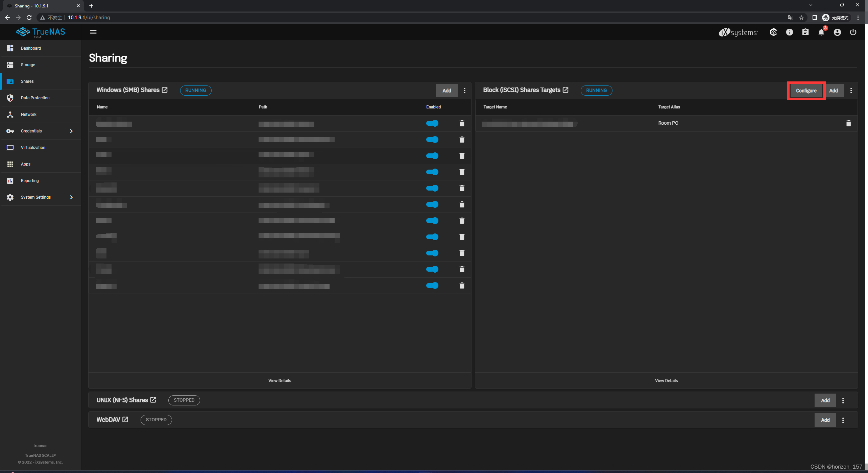Open the user account icon
The width and height of the screenshot is (868, 473).
pos(837,32)
